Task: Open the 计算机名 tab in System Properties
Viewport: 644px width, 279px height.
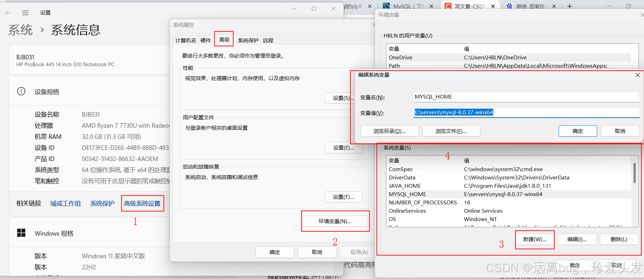Action: [186, 40]
